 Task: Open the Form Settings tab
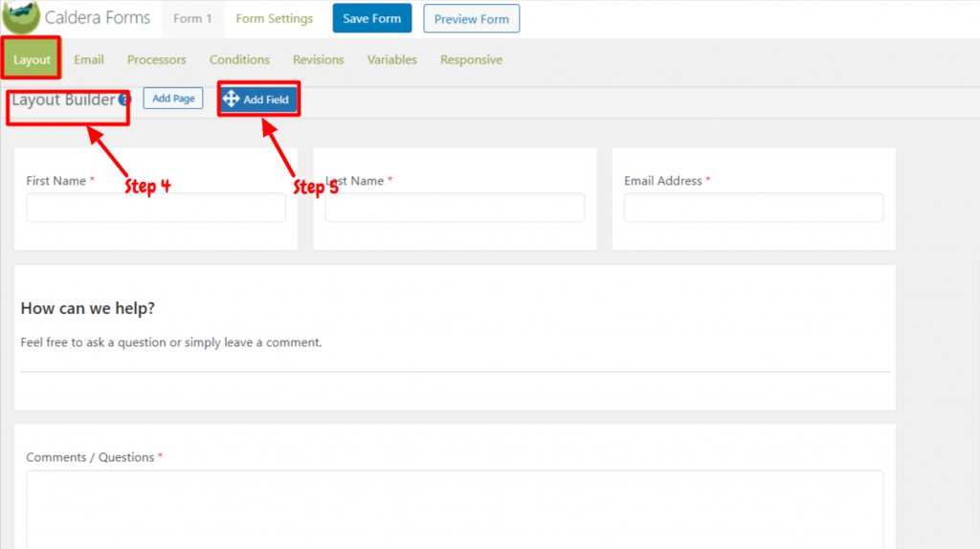click(x=275, y=19)
